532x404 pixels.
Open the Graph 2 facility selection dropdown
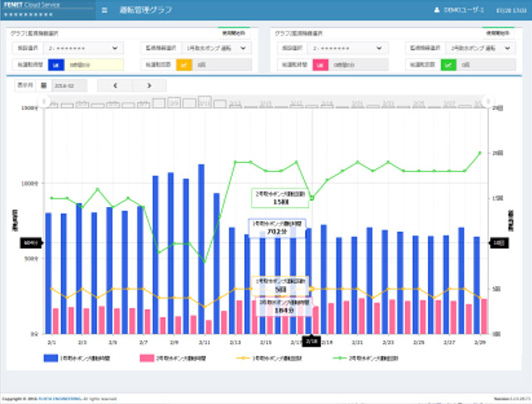(347, 48)
